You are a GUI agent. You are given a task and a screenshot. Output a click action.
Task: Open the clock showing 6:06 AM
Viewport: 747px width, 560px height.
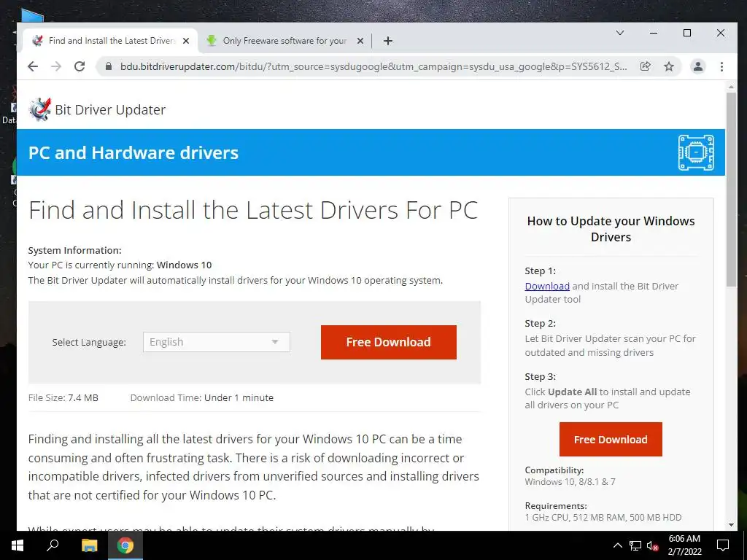pos(684,545)
